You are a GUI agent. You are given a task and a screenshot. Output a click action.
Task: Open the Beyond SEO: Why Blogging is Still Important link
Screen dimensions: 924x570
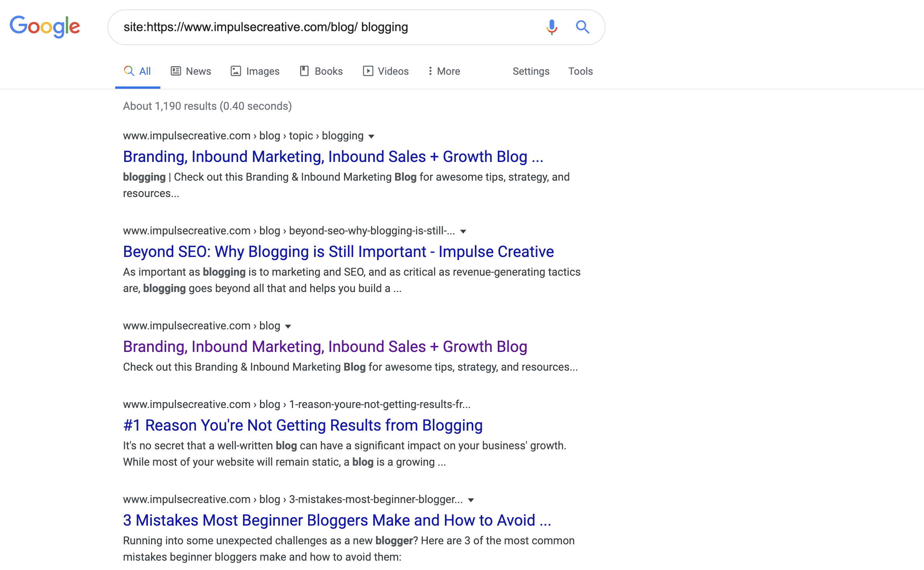[338, 252]
